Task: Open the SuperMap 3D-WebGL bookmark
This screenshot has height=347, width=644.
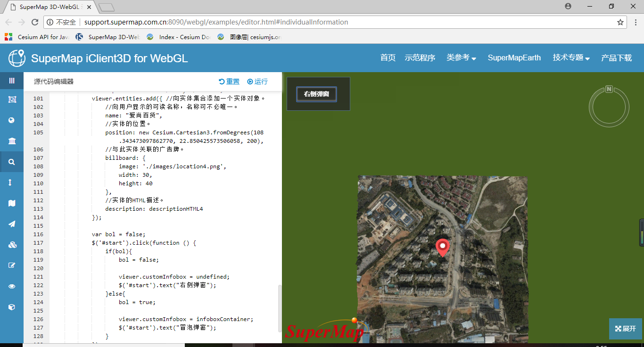Action: tap(108, 37)
